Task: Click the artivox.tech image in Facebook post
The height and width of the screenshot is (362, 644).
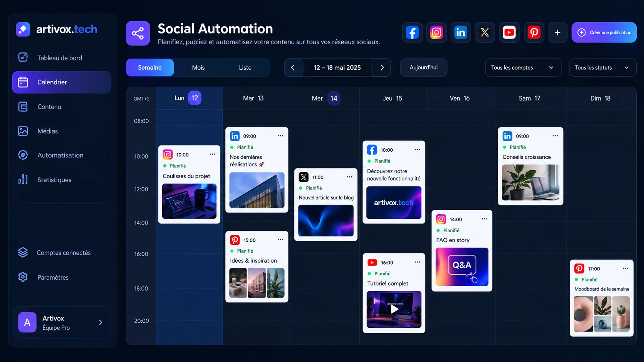Action: point(394,203)
